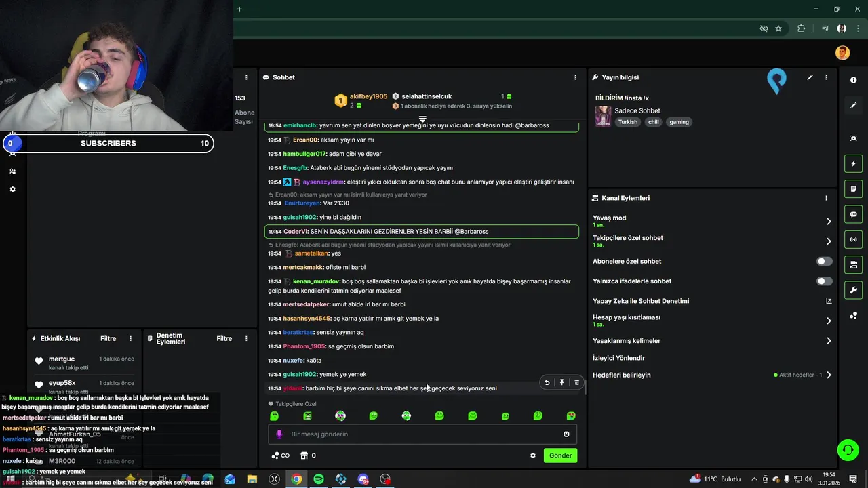
Task: Insert the angry green square emote
Action: [x=307, y=415]
